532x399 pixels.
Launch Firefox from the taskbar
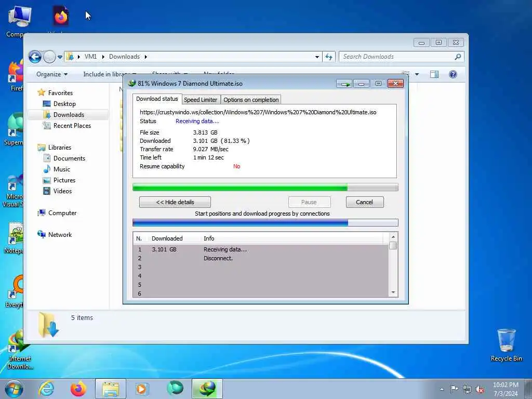pos(78,389)
